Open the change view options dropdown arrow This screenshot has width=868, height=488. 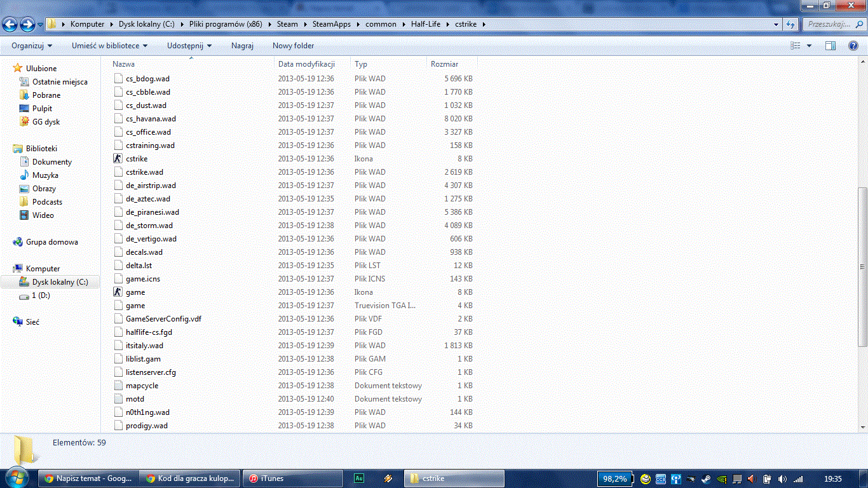coord(809,46)
